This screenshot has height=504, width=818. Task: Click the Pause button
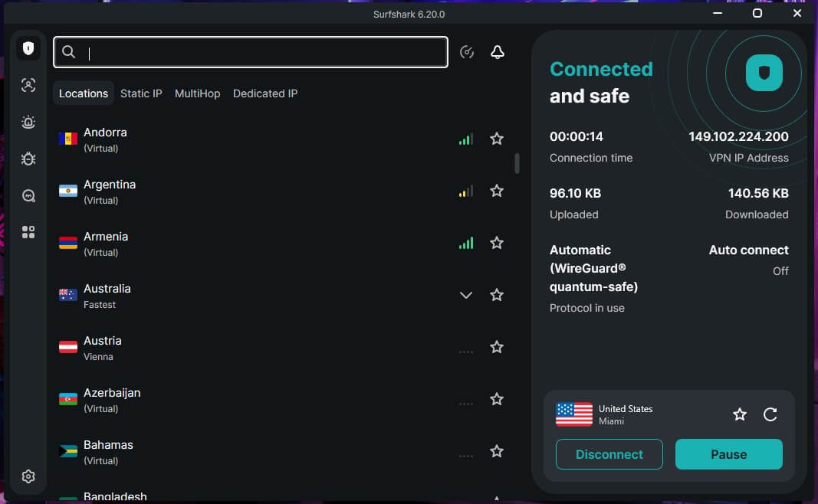pos(729,454)
